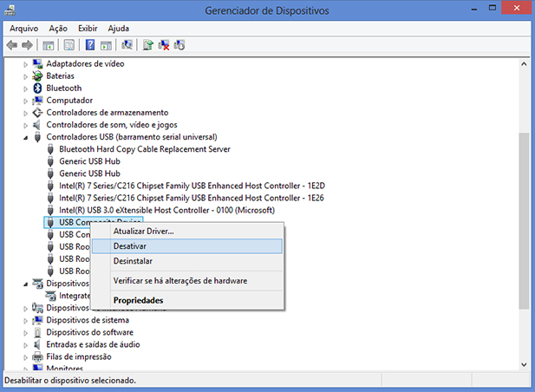Open the Ajuda menu
This screenshot has height=392, width=535.
[119, 29]
